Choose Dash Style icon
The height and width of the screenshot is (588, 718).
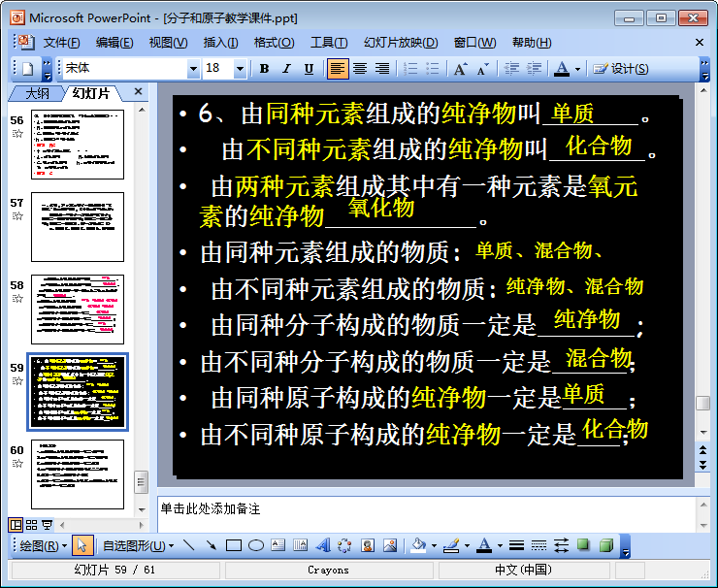(538, 545)
